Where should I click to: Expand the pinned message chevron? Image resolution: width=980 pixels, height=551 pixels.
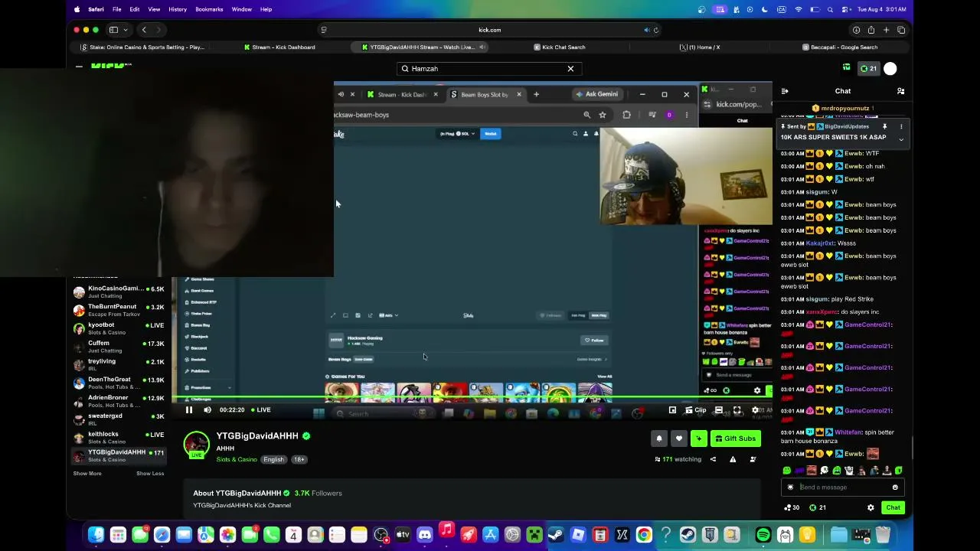pyautogui.click(x=901, y=139)
